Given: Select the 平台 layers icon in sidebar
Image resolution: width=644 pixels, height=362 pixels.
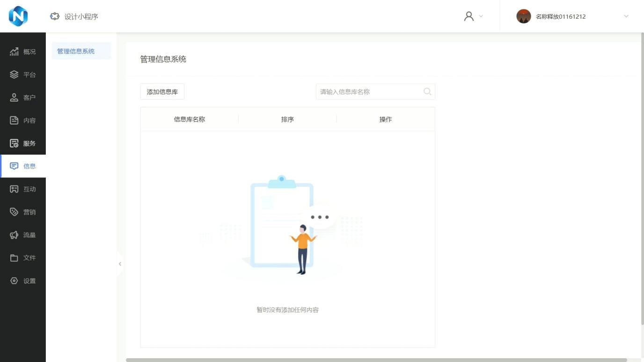Looking at the screenshot, I should 14,74.
